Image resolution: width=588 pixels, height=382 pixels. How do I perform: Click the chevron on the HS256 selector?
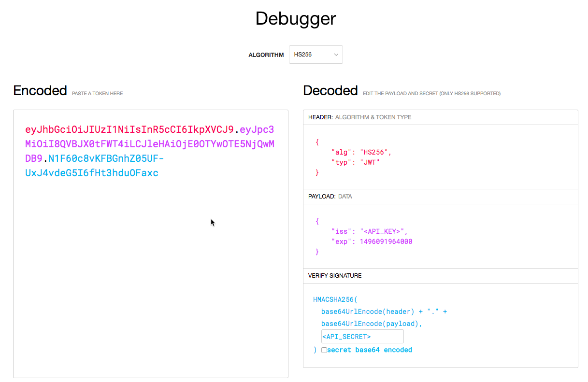[x=336, y=54]
